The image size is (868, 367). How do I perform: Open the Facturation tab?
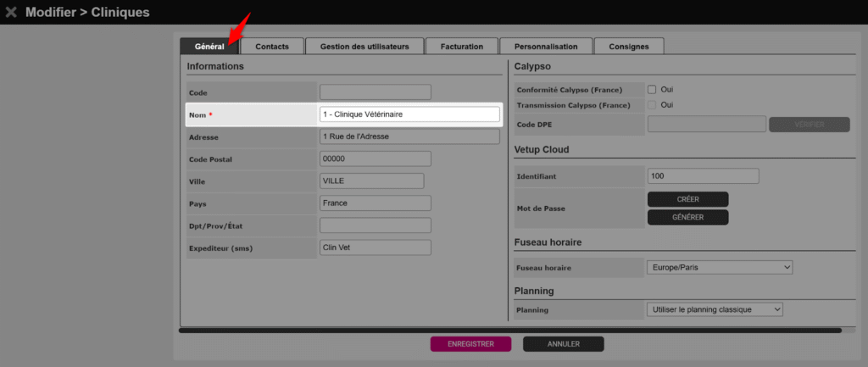tap(461, 47)
